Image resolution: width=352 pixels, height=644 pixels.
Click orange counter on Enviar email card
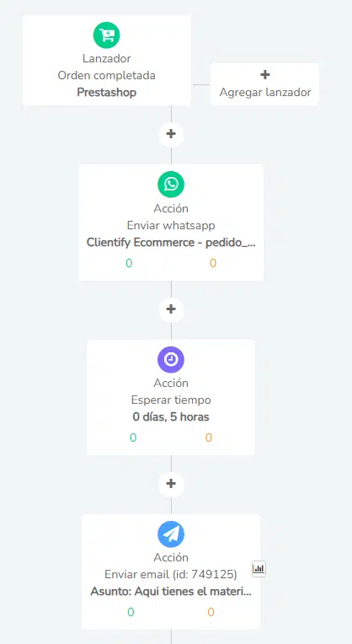tap(211, 613)
